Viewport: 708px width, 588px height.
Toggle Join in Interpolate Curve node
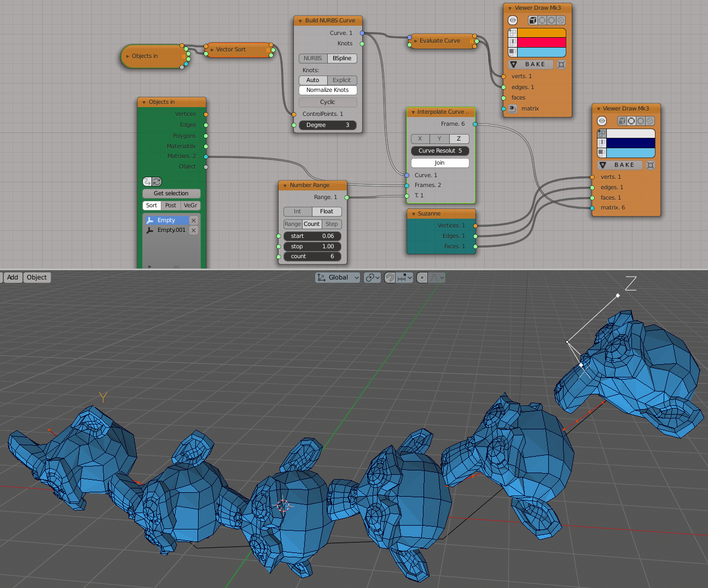coord(440,163)
